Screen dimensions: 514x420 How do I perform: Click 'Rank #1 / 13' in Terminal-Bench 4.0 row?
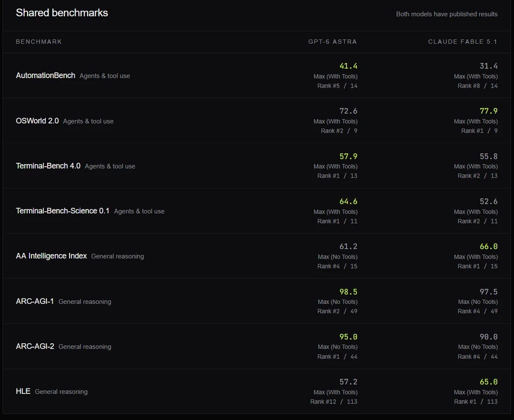pyautogui.click(x=337, y=176)
